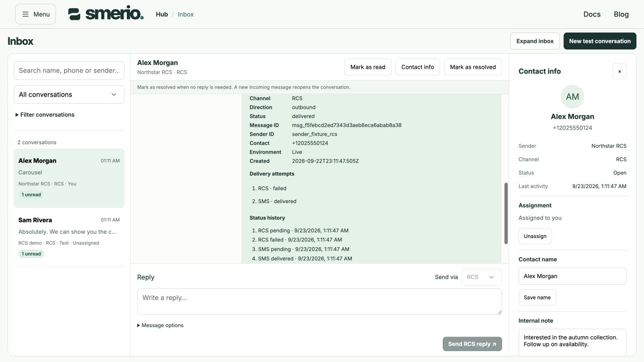644x362 pixels.
Task: Click the message thread scrollbar
Action: (x=506, y=214)
